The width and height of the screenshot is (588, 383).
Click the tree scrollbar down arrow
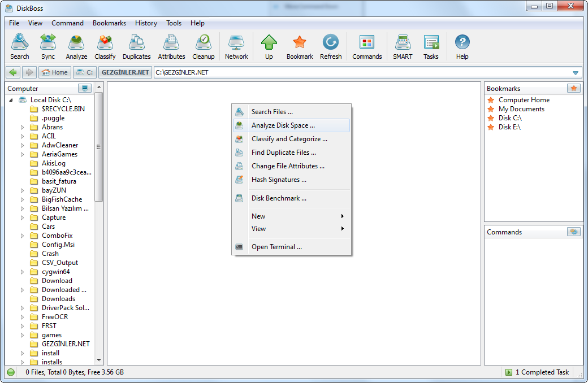pyautogui.click(x=99, y=360)
